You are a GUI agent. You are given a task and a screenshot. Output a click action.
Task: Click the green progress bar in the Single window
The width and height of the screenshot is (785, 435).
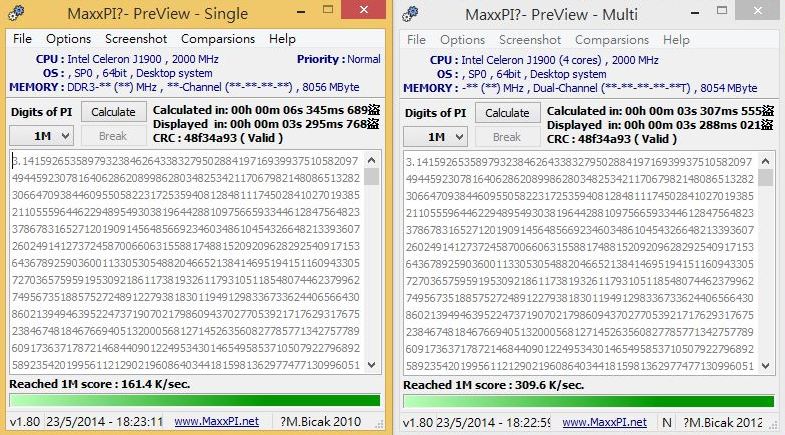click(x=195, y=400)
